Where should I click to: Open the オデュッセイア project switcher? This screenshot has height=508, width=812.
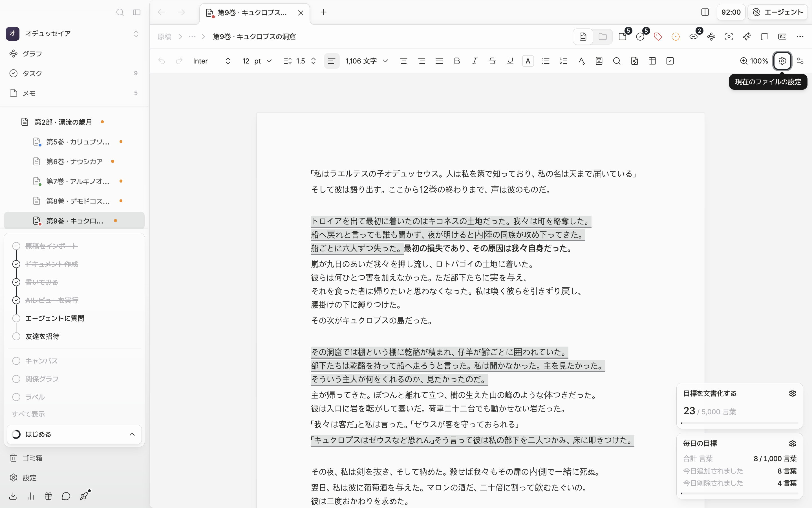coord(73,33)
